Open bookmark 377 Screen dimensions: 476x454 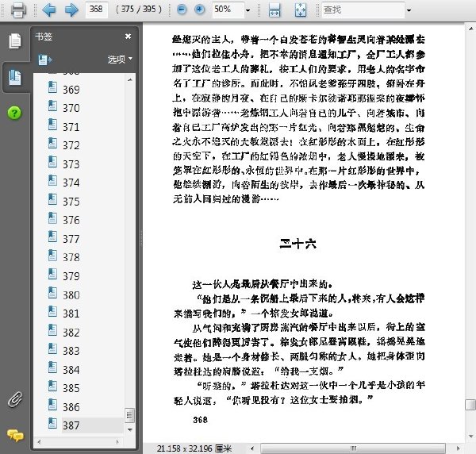click(71, 239)
